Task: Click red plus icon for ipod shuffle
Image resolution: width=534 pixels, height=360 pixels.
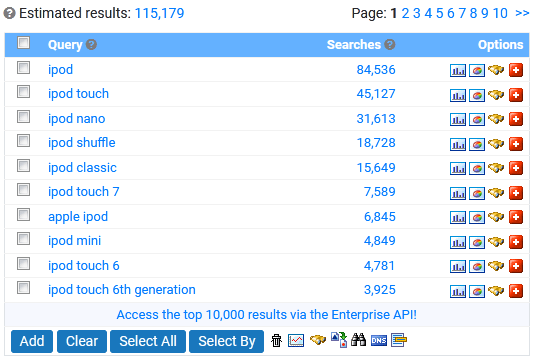Action: pyautogui.click(x=516, y=144)
